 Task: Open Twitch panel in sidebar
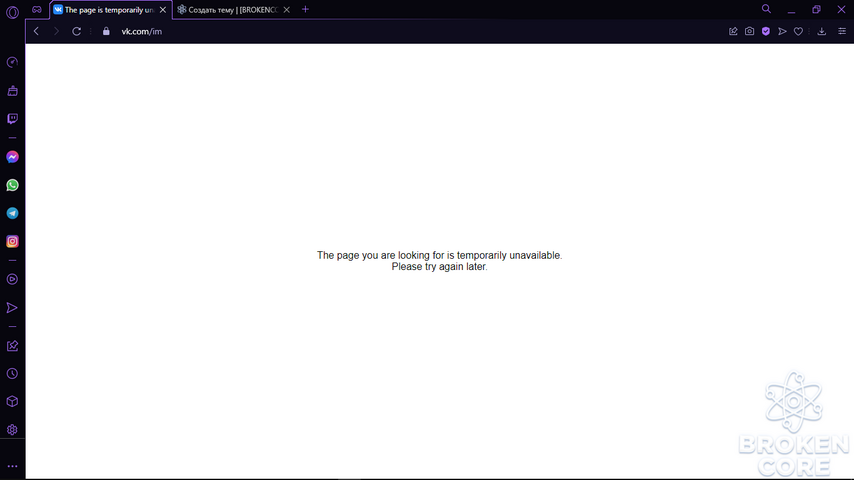[13, 119]
